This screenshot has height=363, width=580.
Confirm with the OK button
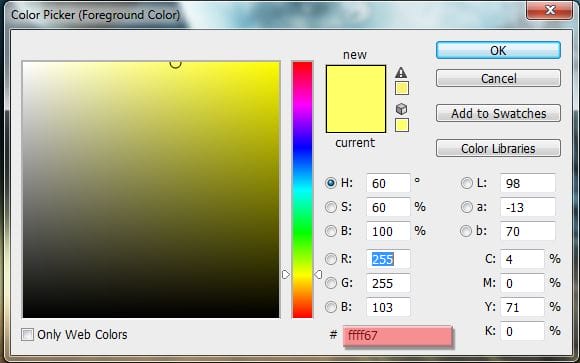tap(498, 50)
